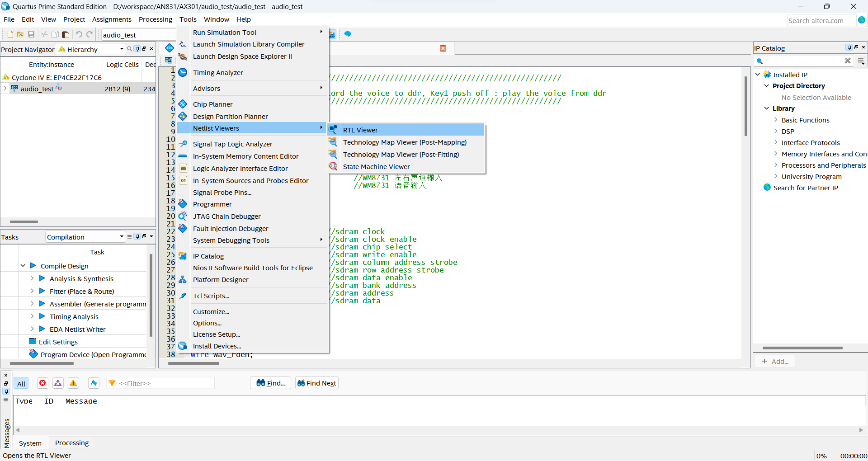868x461 pixels.
Task: Expand the DSP library category
Action: pos(776,131)
